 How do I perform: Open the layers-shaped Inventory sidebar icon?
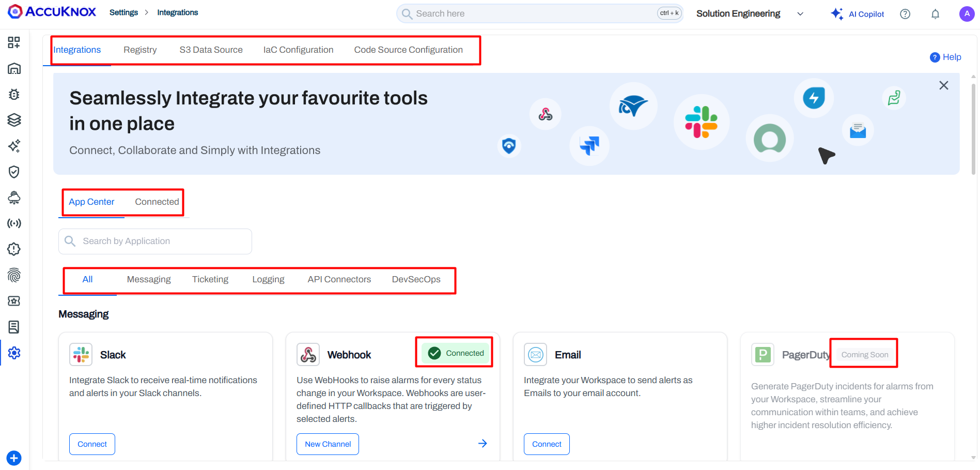click(14, 120)
